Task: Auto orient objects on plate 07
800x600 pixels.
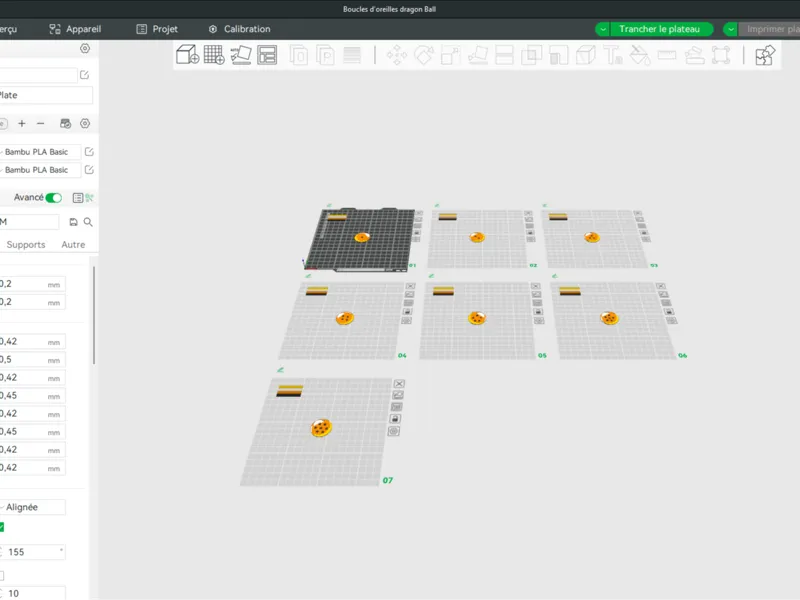Action: pos(398,395)
